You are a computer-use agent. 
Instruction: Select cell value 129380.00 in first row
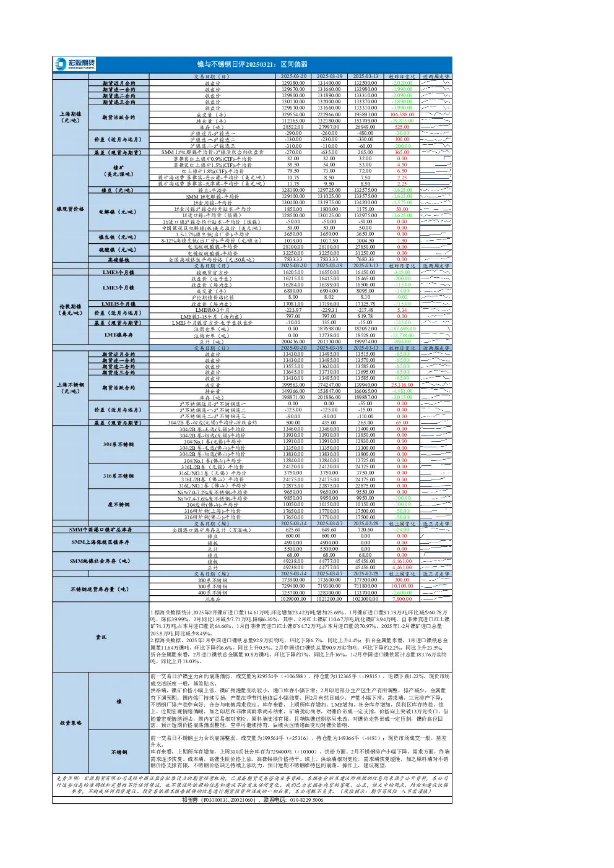tap(293, 83)
